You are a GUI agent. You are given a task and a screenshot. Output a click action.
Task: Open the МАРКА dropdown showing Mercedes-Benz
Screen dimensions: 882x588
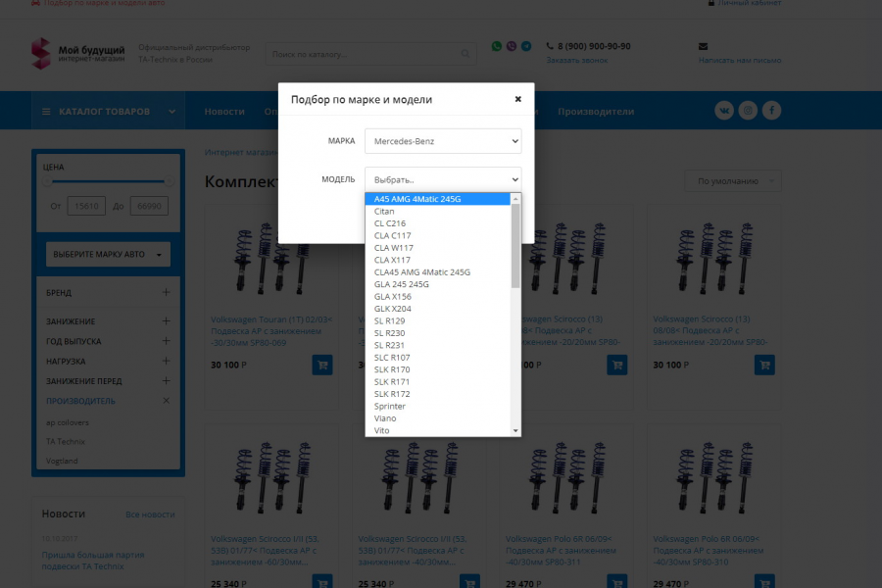click(443, 141)
